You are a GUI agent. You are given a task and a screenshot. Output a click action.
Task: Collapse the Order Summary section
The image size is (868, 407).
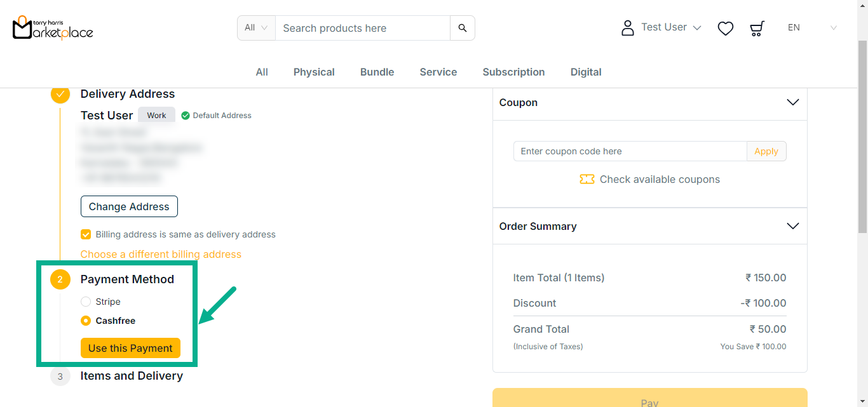(792, 226)
